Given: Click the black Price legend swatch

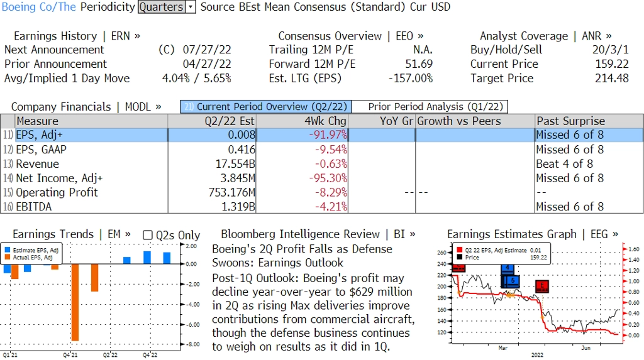Looking at the screenshot, I should pyautogui.click(x=459, y=258).
